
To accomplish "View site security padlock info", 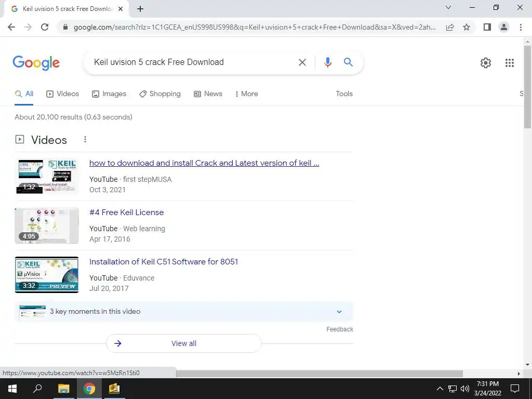I will (x=65, y=27).
